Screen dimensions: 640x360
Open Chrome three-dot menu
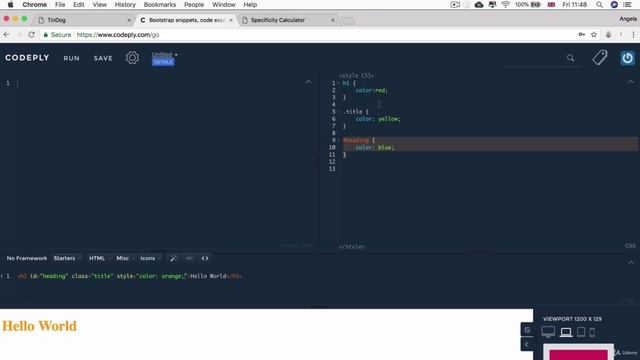click(633, 35)
